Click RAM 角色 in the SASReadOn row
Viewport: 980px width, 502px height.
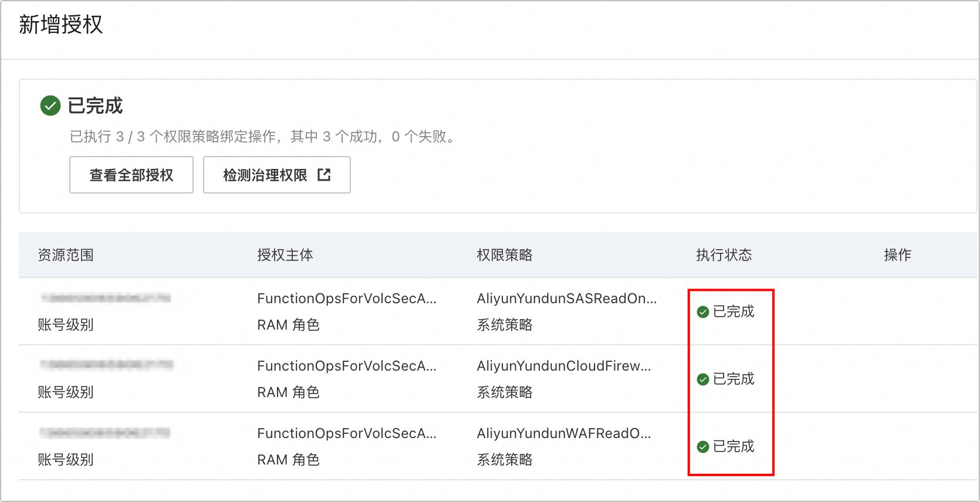[x=288, y=325]
